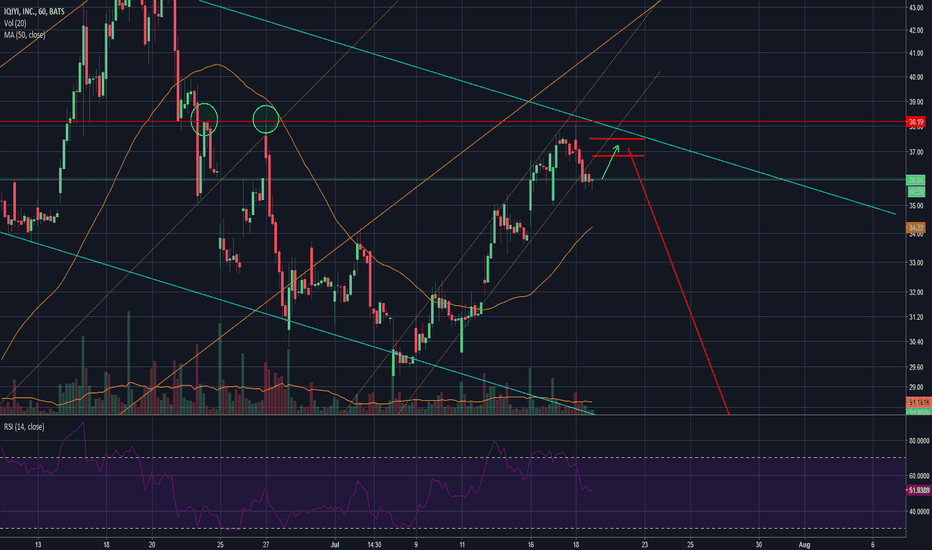Click the 60.0000 RSI axis label
This screenshot has height=550, width=932.
(918, 476)
